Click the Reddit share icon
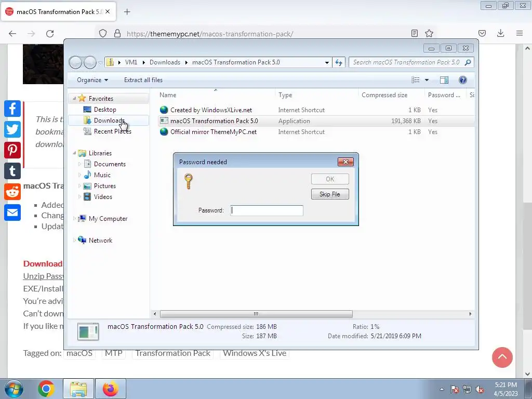Viewport: 532px width, 399px height. click(x=12, y=192)
